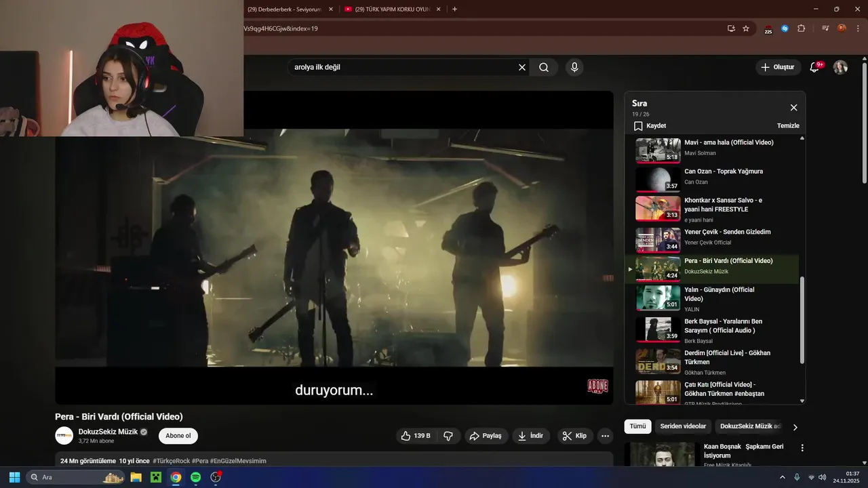Open a new browser tab
This screenshot has width=868, height=488.
point(454,9)
